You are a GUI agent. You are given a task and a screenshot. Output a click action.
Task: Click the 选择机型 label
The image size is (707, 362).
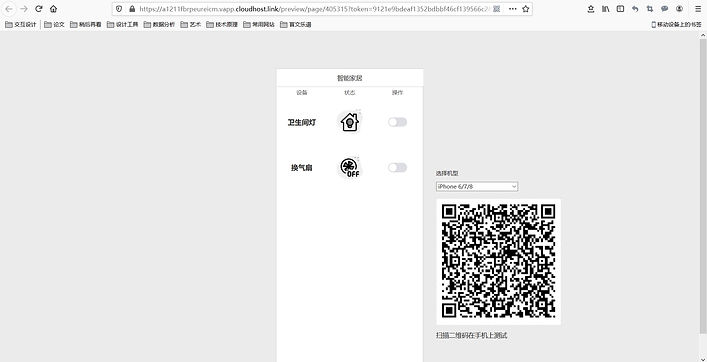tap(447, 173)
